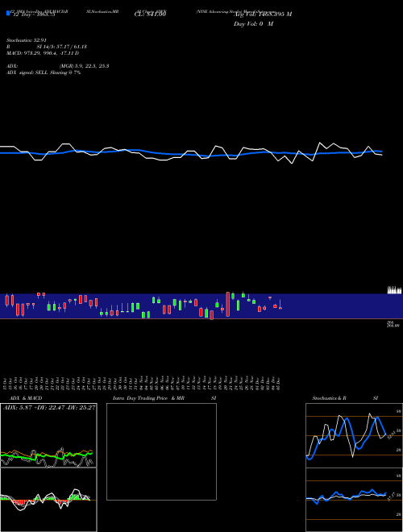This screenshot has width=403, height=532.
Task: Click the "ADX: 5.87 +DY: 22.47 -DY: 25.27" header
Action: (49, 407)
